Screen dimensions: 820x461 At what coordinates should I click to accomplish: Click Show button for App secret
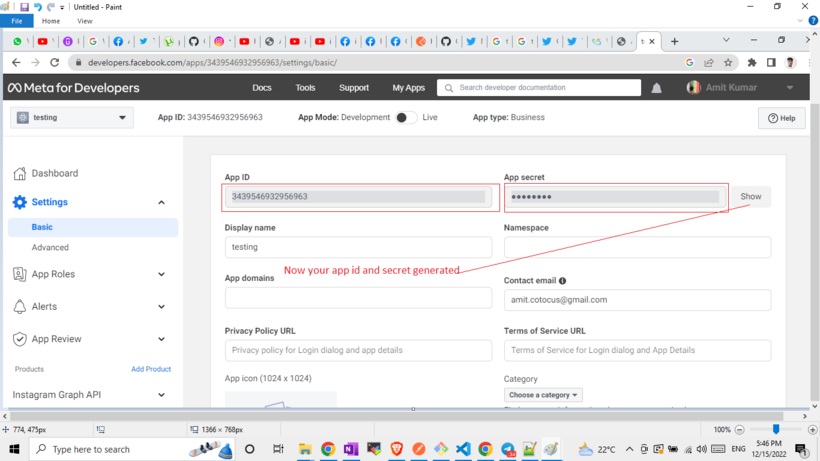(x=750, y=196)
